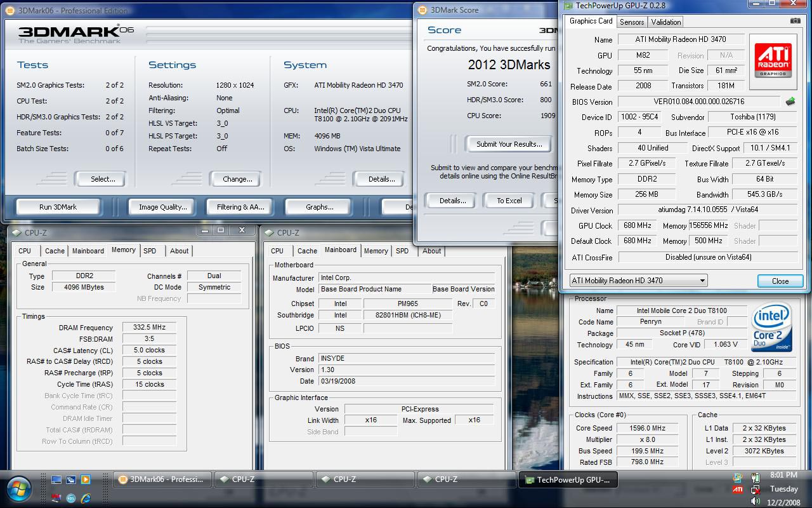Click the CAS# Latency 5.0 clocks value
The height and width of the screenshot is (508, 812).
coord(149,351)
